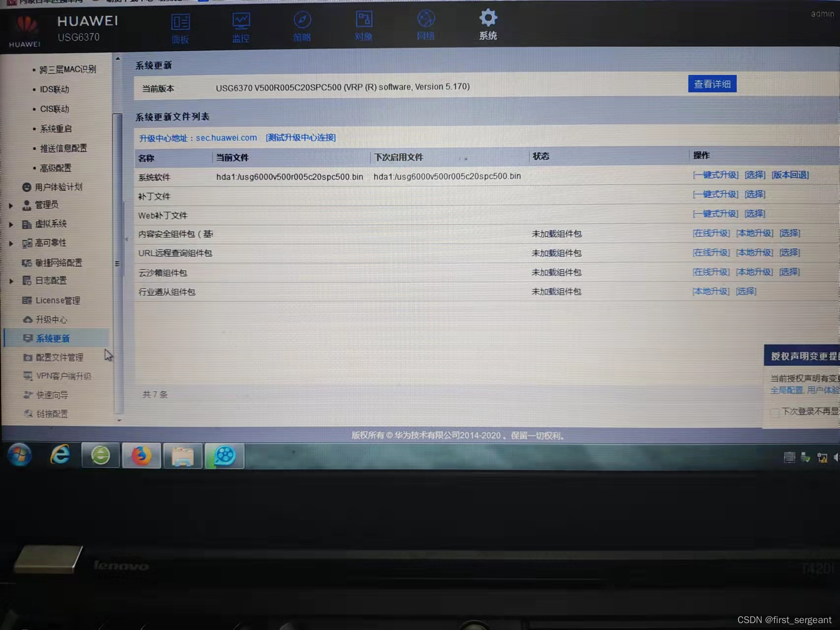Screen dimensions: 840x630
Task: Click the 系统更新 icon in sidebar
Action: coord(28,338)
